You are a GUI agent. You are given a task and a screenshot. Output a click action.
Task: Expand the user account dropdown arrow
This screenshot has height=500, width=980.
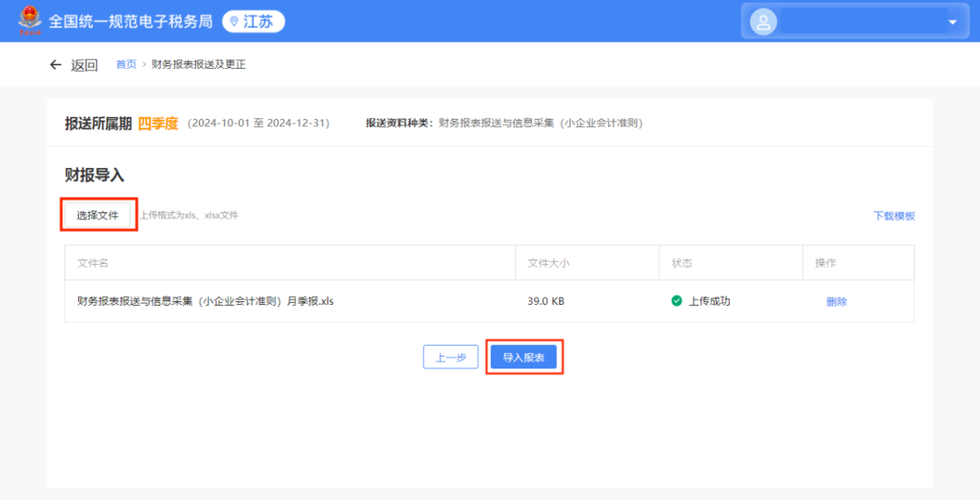pyautogui.click(x=953, y=23)
